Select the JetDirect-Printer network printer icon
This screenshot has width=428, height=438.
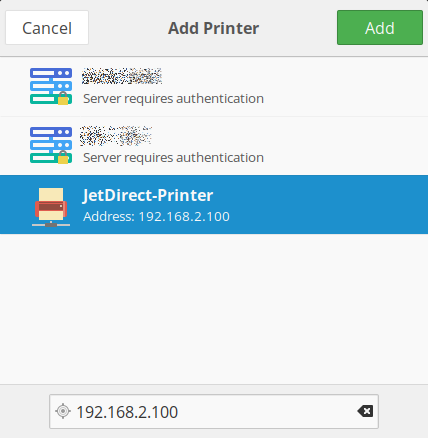[51, 207]
